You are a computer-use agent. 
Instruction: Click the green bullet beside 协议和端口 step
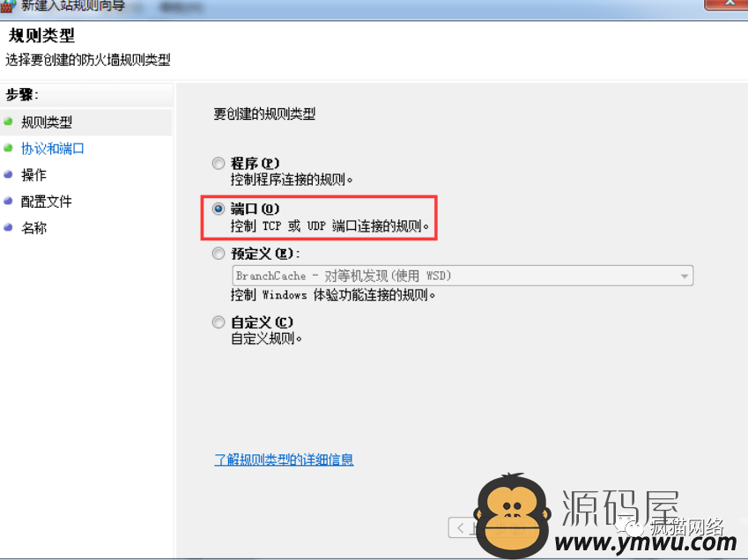8,148
